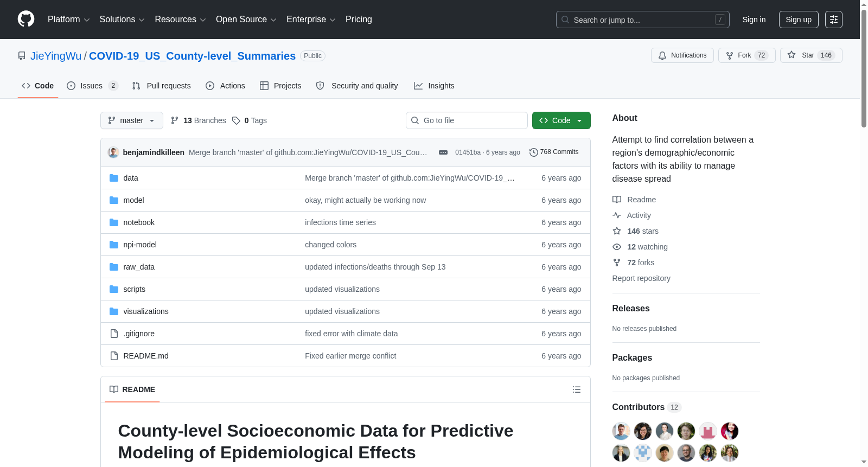Click the commit history clock icon
Screen dimensions: 868x467
pos(534,152)
